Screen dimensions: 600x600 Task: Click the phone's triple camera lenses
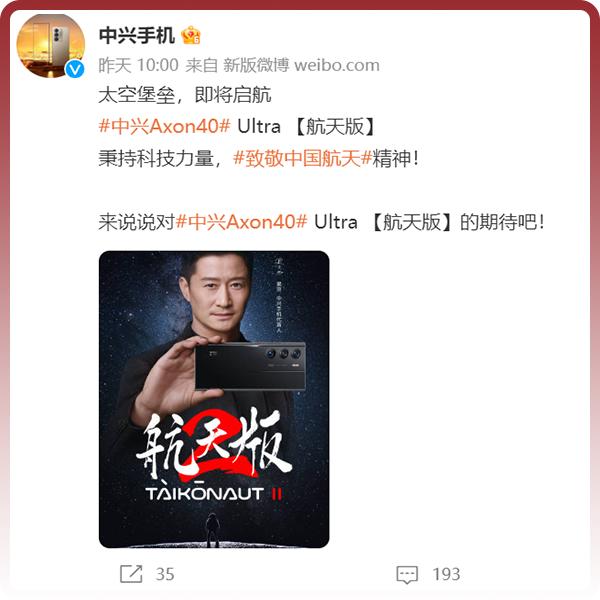284,354
